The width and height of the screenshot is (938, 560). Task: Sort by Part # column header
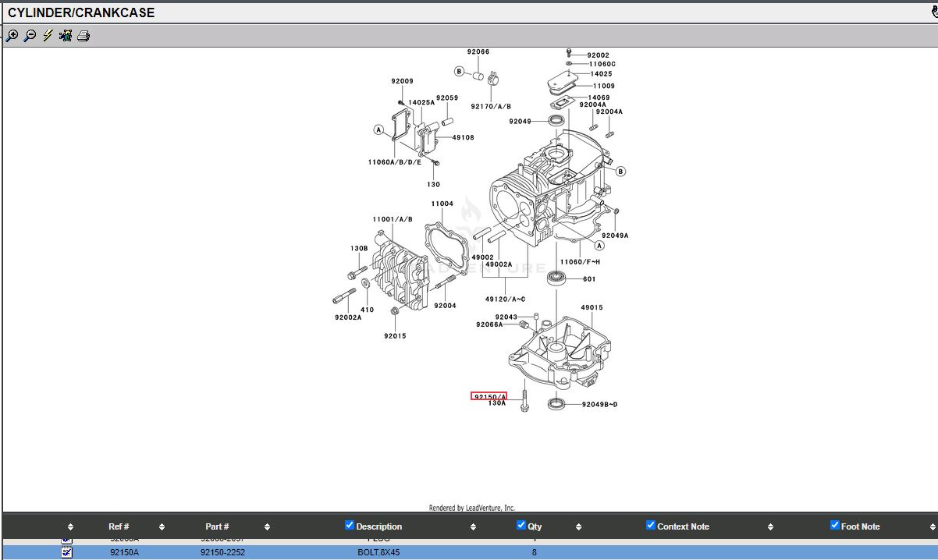click(217, 526)
